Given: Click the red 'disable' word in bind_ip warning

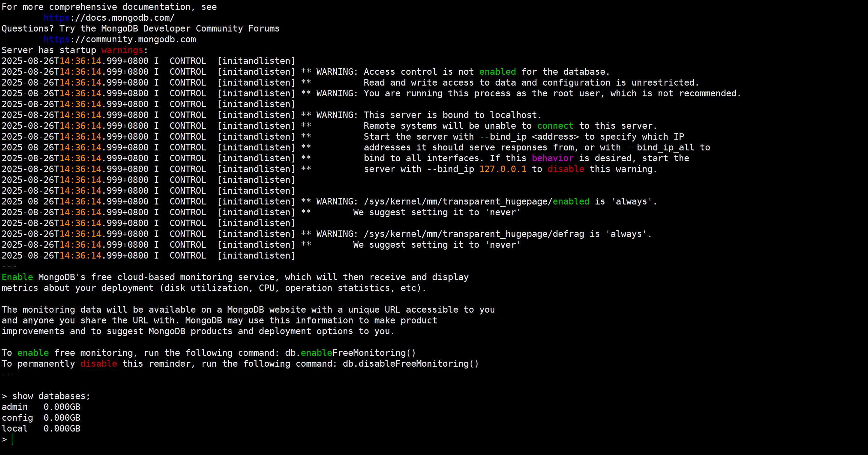Looking at the screenshot, I should [x=566, y=169].
